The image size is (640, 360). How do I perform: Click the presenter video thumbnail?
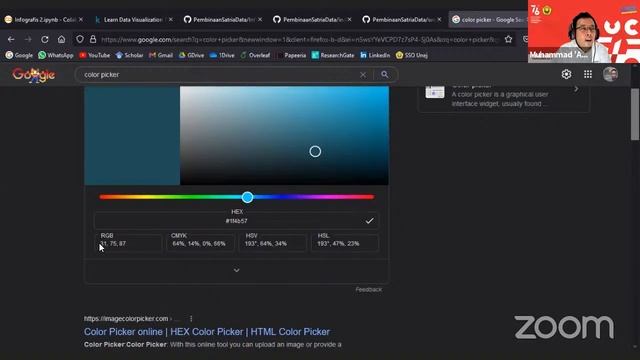584,31
